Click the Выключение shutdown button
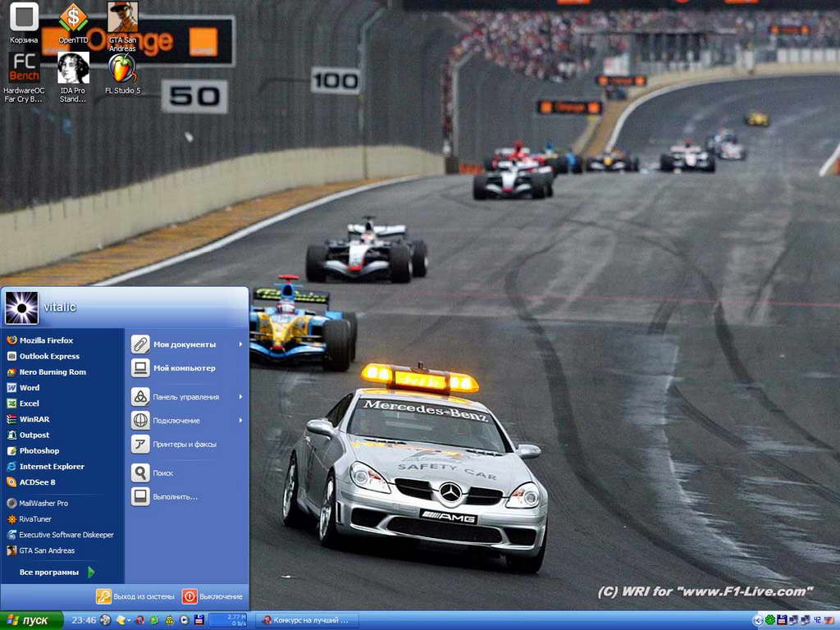The width and height of the screenshot is (840, 630). click(x=212, y=596)
